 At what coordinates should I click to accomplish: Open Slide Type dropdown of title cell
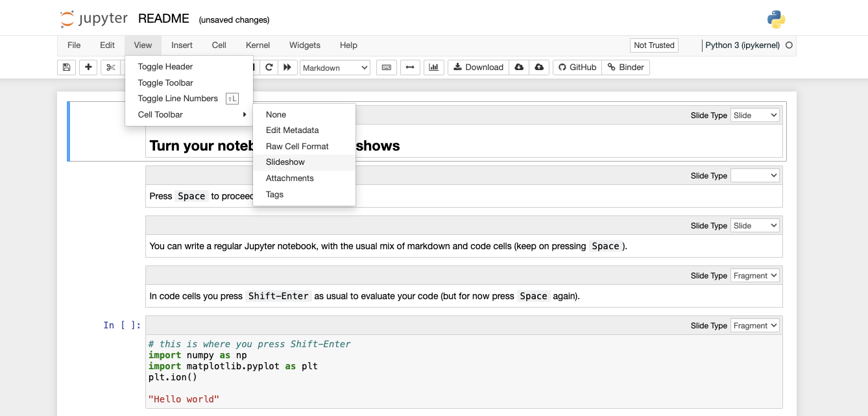click(755, 116)
